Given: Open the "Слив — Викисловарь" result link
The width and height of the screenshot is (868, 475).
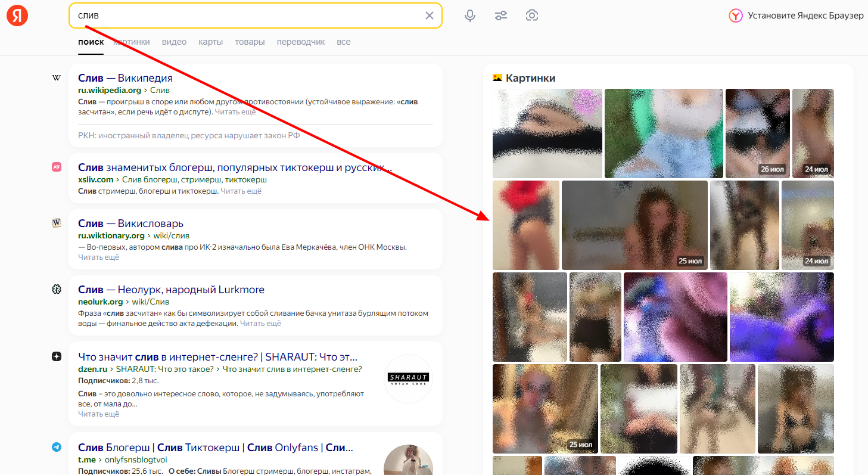Looking at the screenshot, I should [x=130, y=223].
